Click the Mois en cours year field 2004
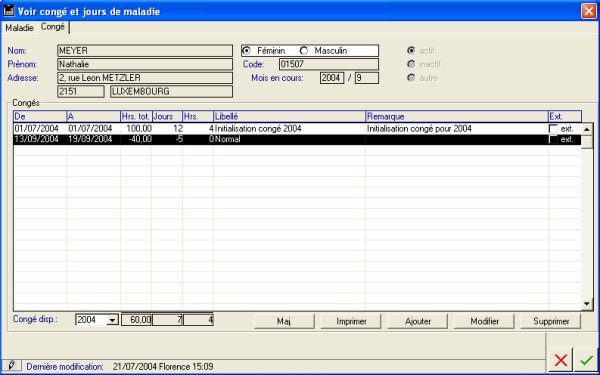The width and height of the screenshot is (600, 375). click(x=332, y=78)
